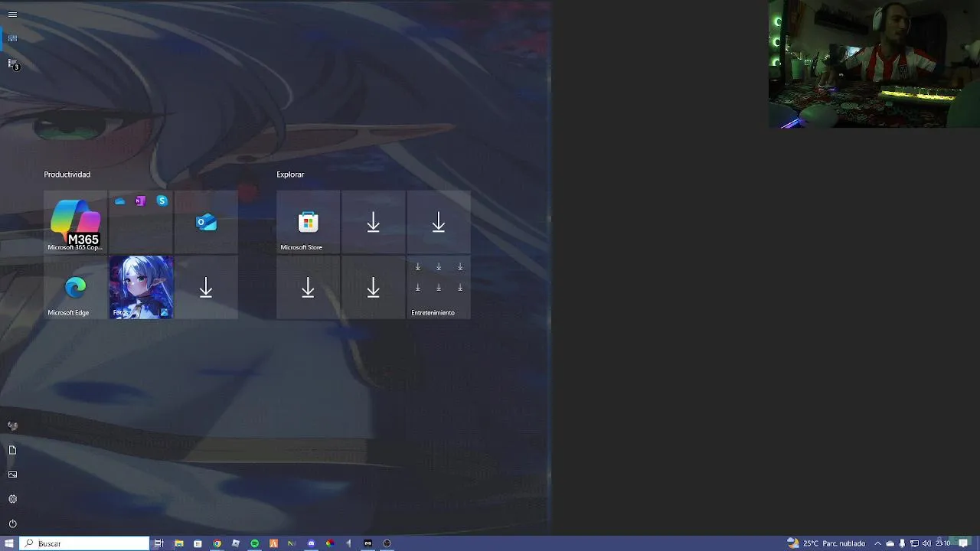The image size is (980, 551).
Task: Open Spotify from the taskbar
Action: [x=255, y=543]
